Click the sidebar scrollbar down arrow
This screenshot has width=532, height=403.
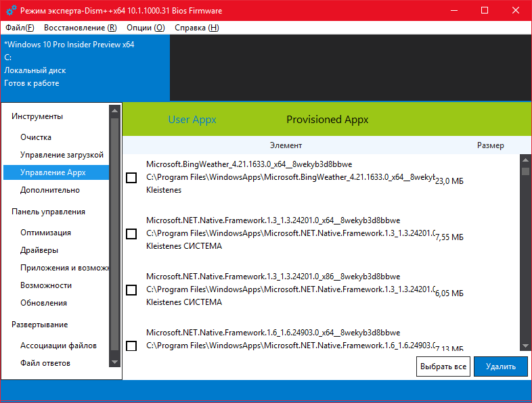click(x=114, y=362)
